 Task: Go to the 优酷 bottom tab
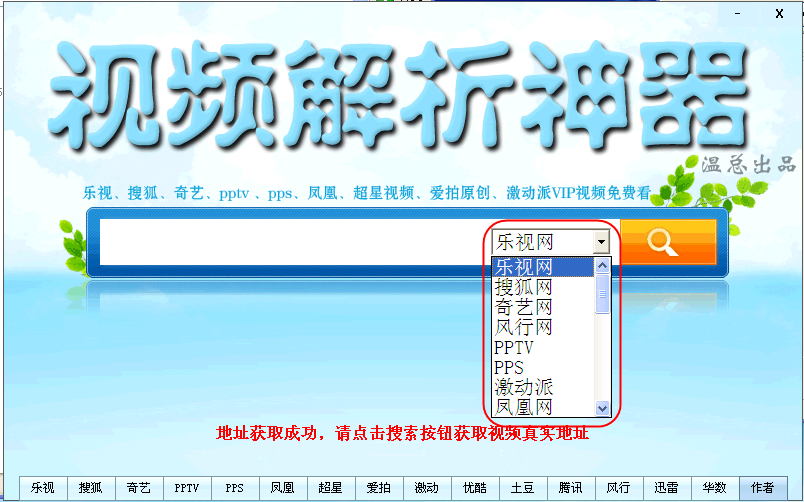pyautogui.click(x=475, y=487)
